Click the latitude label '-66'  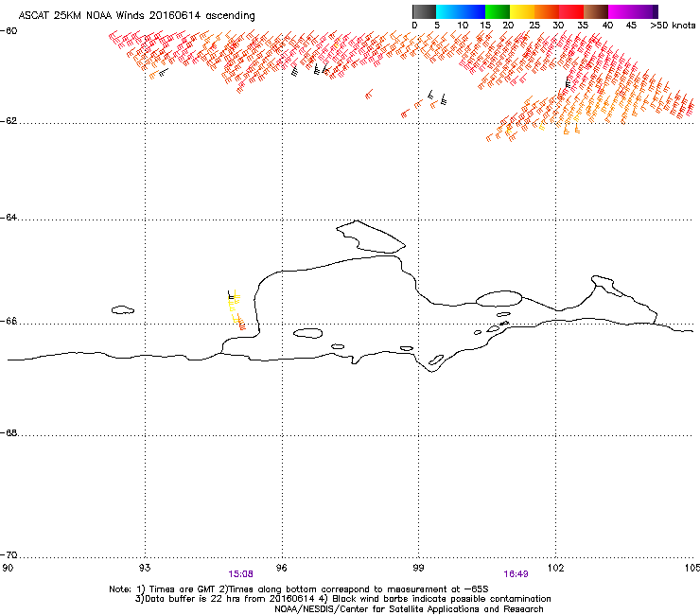9,321
